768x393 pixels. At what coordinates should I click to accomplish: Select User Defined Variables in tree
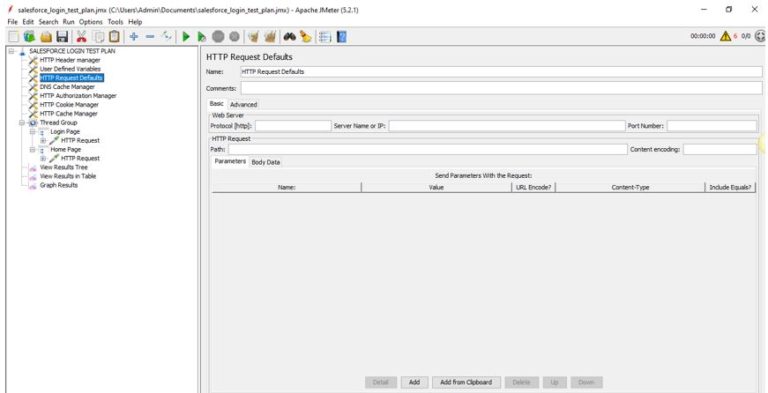point(70,69)
